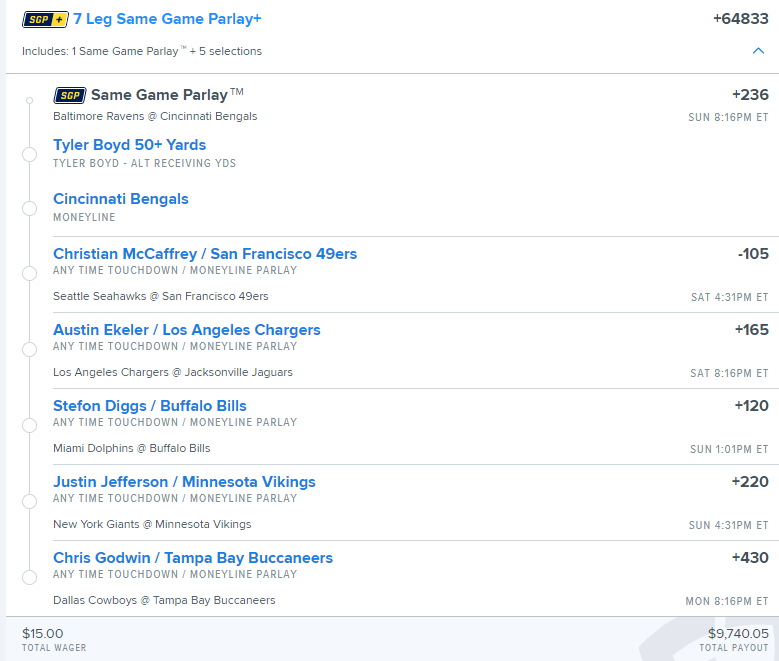Click the Seattle Seahawks @ San Francisco 49ers matchup

160,296
